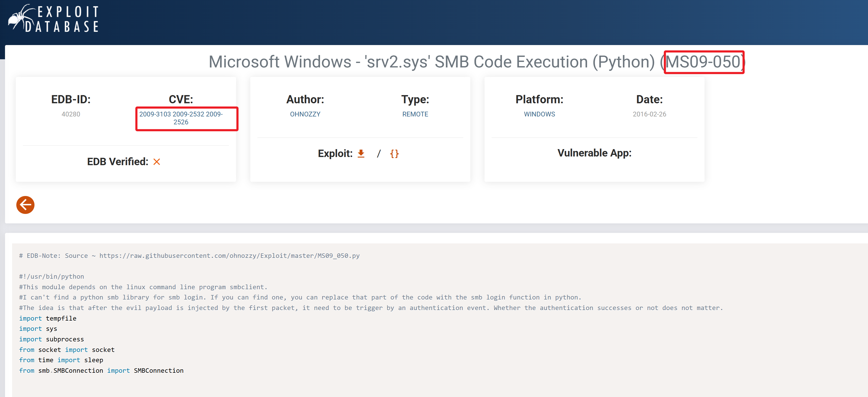The image size is (868, 397).
Task: View raw exploit code braces icon
Action: click(394, 154)
